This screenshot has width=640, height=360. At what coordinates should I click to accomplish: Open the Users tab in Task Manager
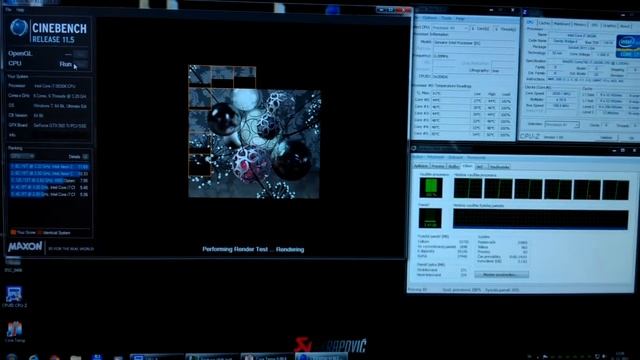click(499, 167)
